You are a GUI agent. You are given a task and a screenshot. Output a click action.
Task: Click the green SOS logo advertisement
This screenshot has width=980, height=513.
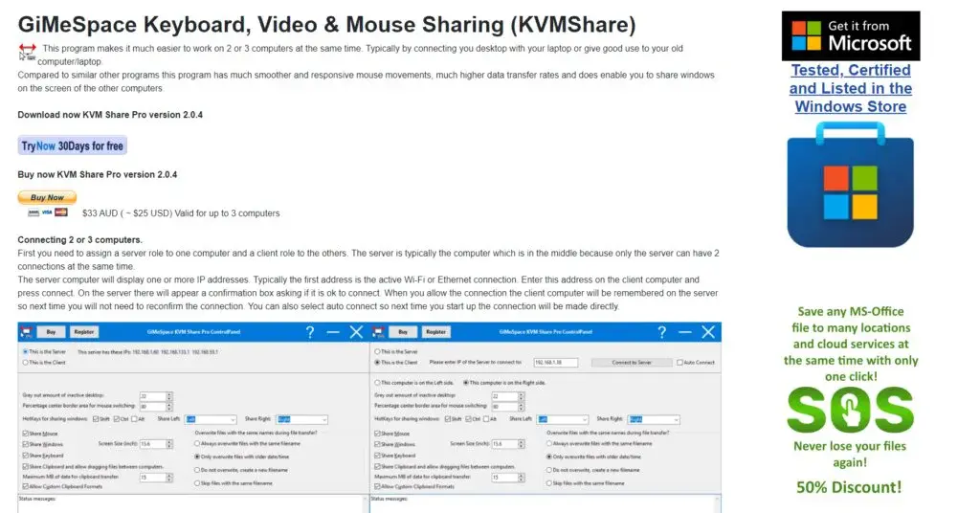click(851, 410)
